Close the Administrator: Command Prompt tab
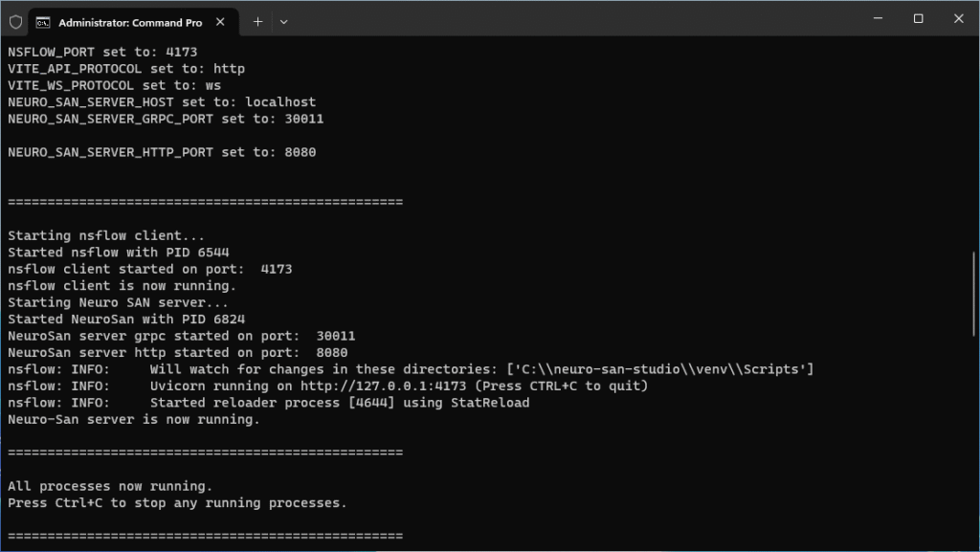980x552 pixels. click(221, 21)
